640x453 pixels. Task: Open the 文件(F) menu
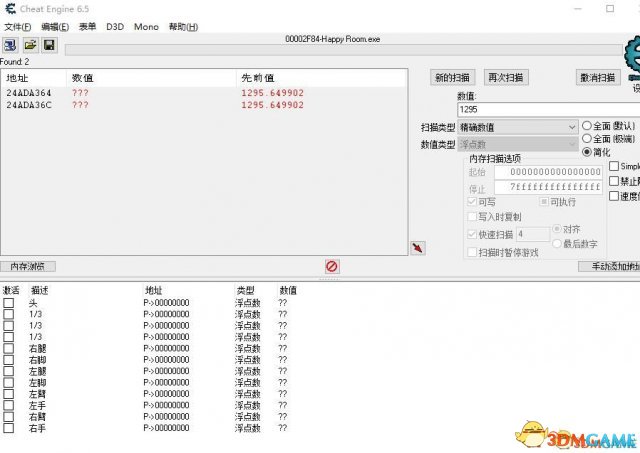(18, 27)
